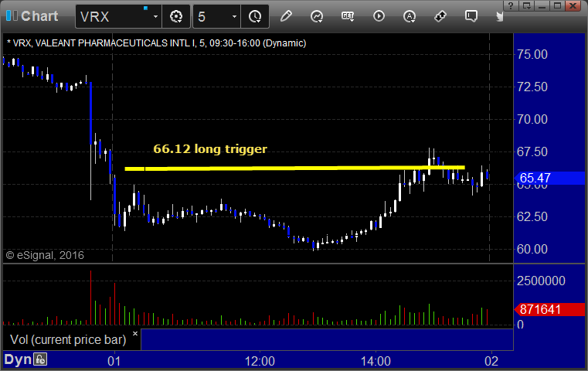The width and height of the screenshot is (588, 371).
Task: Open the VRX symbol dropdown arrow
Action: [155, 16]
